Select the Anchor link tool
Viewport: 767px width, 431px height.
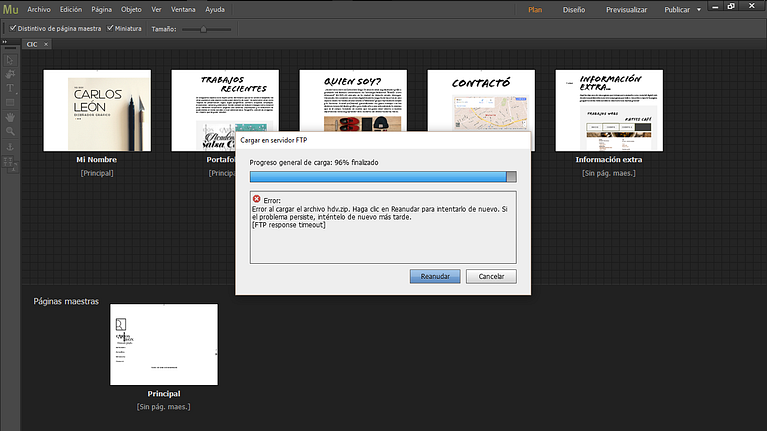[10, 146]
